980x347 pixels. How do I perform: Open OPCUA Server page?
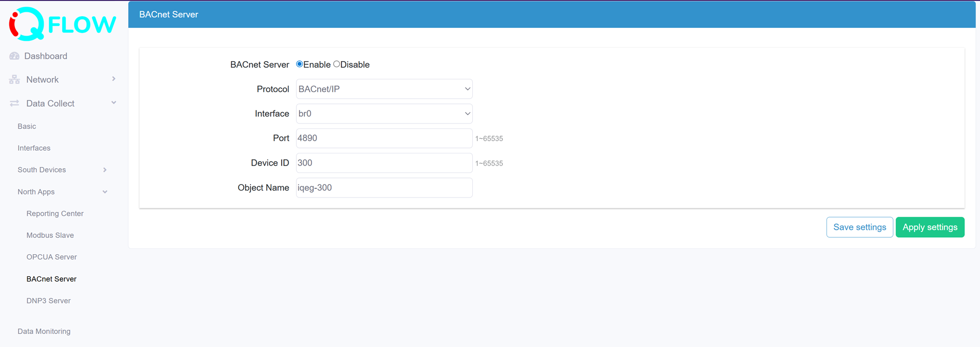tap(51, 257)
